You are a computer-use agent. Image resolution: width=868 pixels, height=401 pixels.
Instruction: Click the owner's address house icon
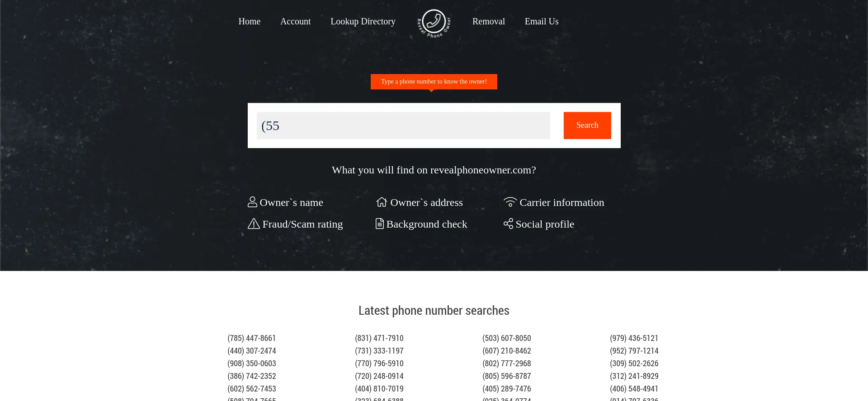[382, 202]
